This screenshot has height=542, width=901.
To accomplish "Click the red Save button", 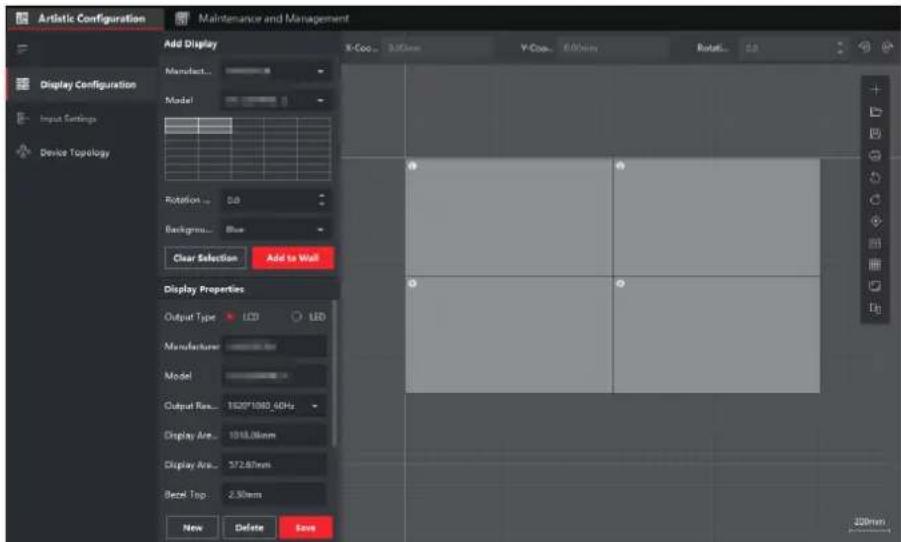I will [x=305, y=528].
